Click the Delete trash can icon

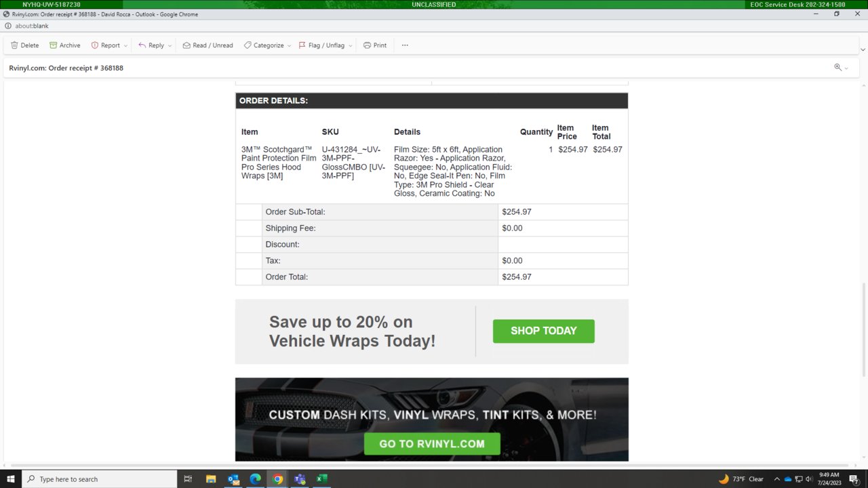click(x=14, y=45)
